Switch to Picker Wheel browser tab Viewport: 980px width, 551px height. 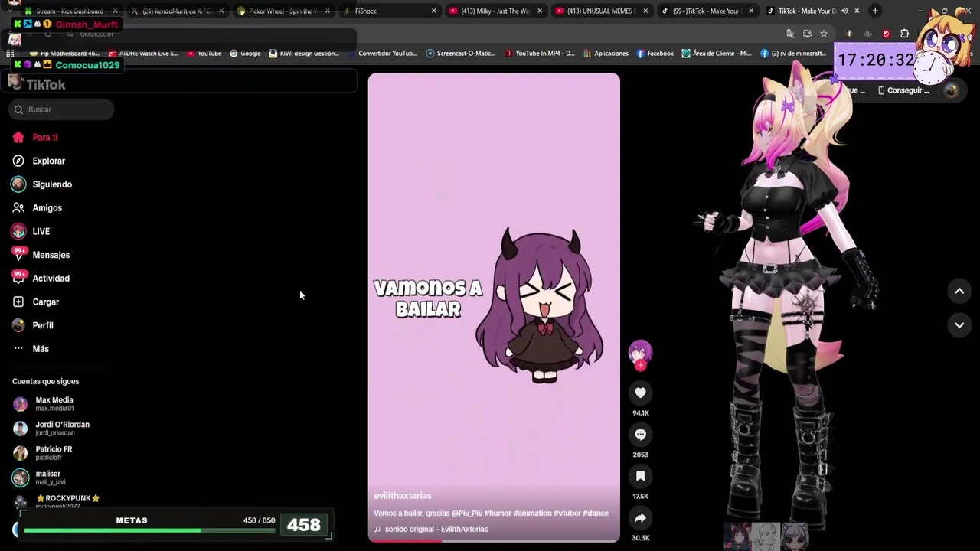[x=283, y=11]
